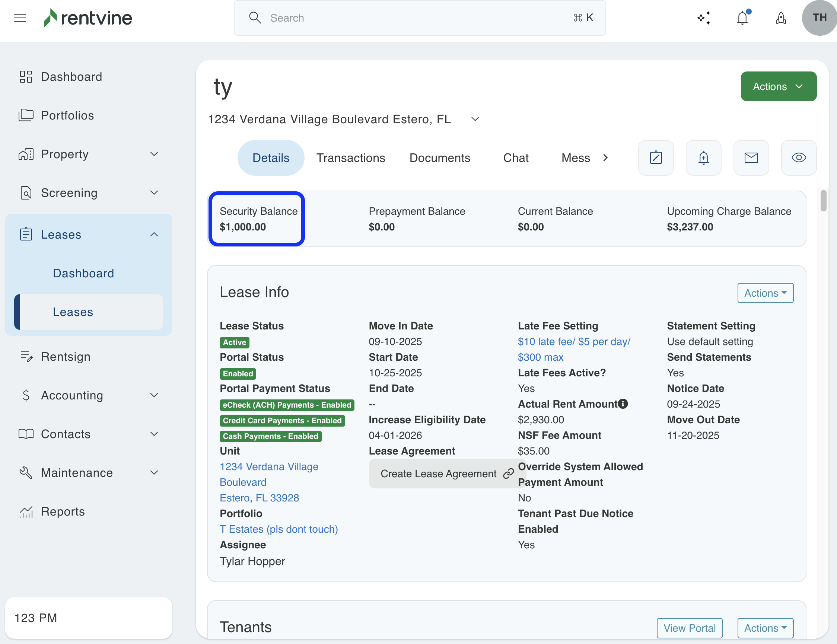Click the envelope email icon
Image resolution: width=837 pixels, height=644 pixels.
point(751,157)
